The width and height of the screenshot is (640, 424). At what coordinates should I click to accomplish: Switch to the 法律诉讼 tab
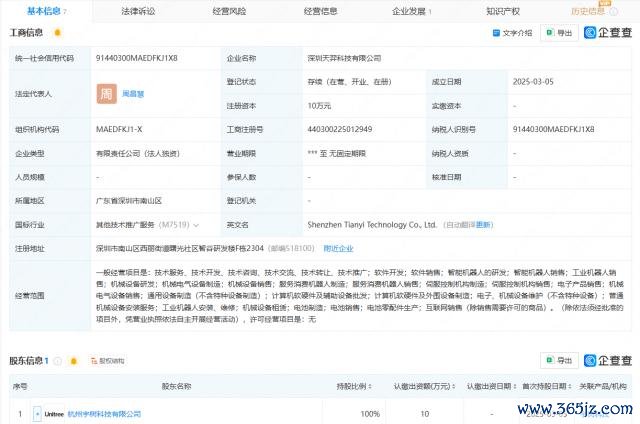[138, 11]
